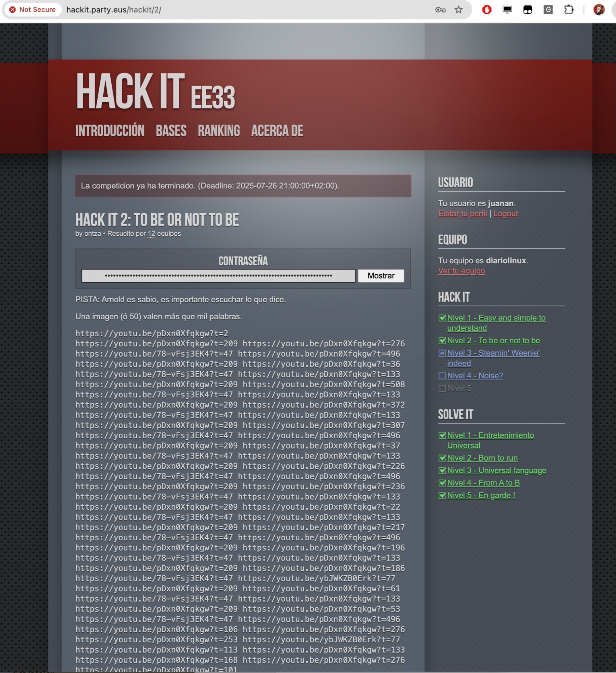Open the Editar tu perfil link
Screen dimensions: 616x673
point(463,214)
